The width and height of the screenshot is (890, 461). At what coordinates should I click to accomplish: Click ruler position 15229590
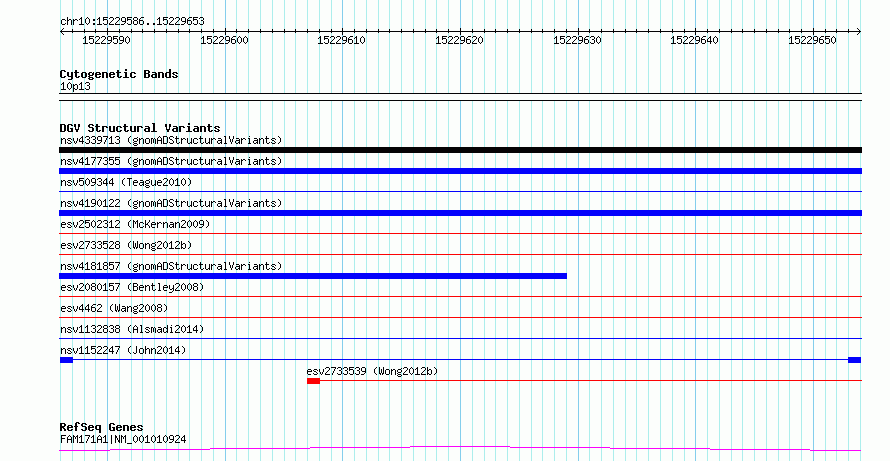click(x=106, y=40)
